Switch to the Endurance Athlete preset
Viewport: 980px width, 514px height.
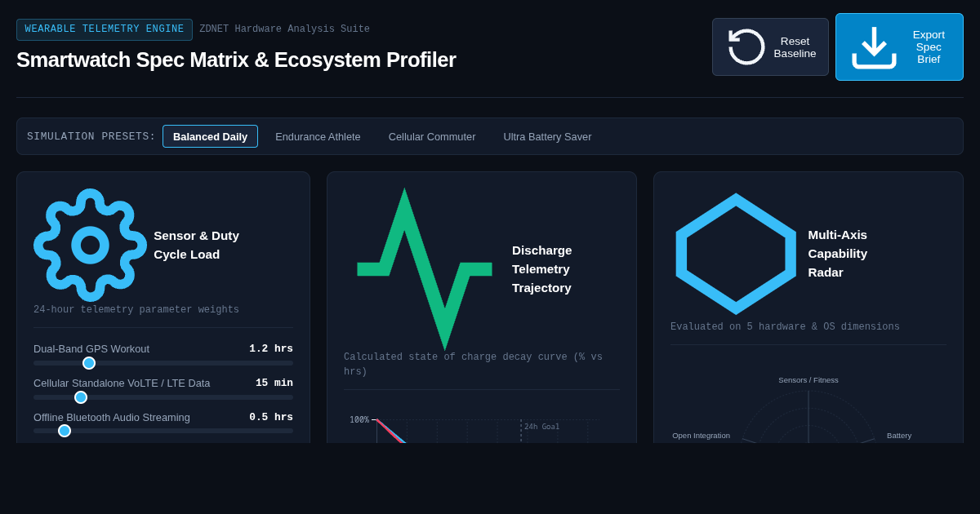[318, 136]
